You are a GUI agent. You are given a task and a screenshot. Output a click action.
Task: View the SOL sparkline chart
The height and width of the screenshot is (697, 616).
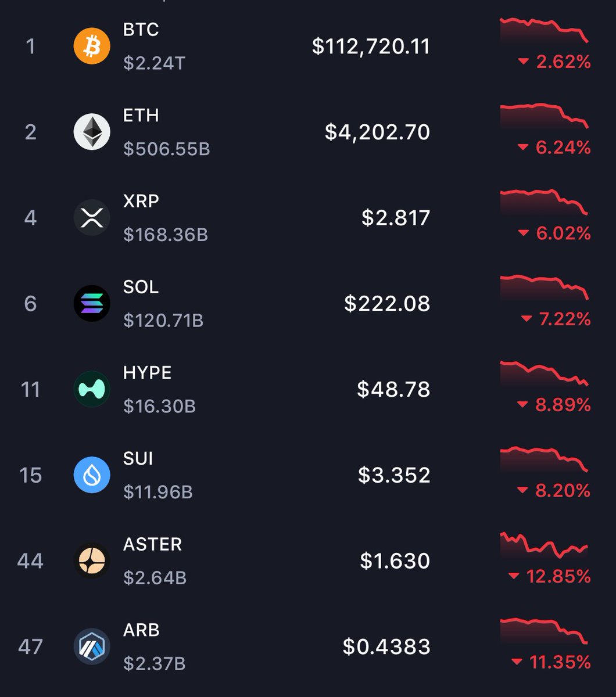[x=545, y=289]
